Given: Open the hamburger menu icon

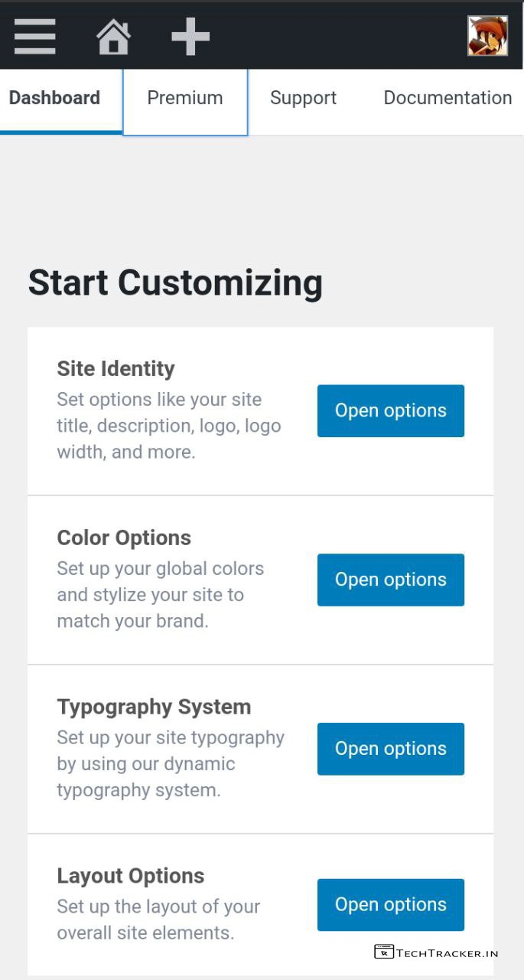Looking at the screenshot, I should pyautogui.click(x=35, y=36).
